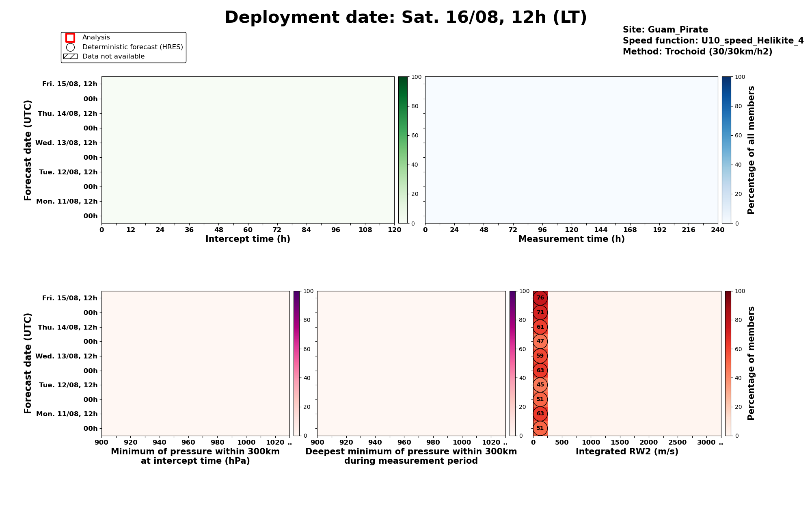
Task: Click the 240 tick on Measurement time axis
Action: click(718, 230)
